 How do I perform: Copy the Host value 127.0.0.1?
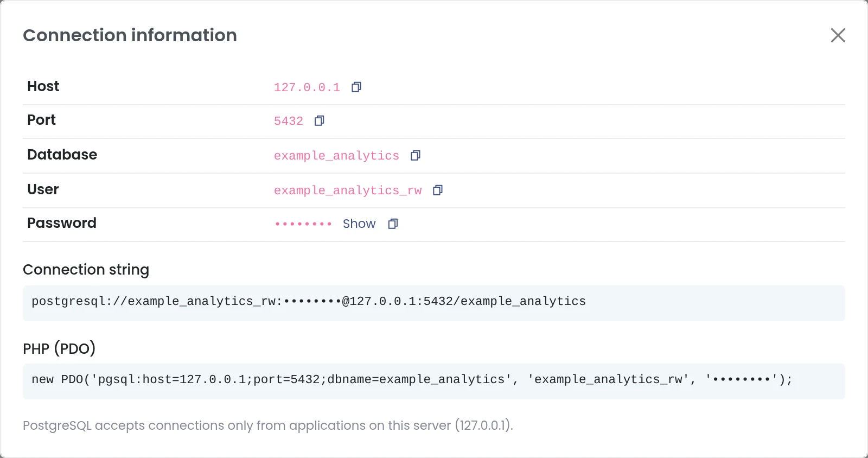click(356, 87)
